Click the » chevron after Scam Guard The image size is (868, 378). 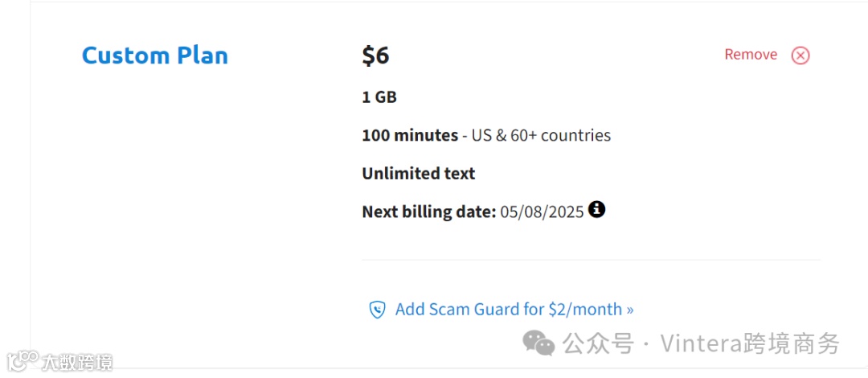[x=629, y=310]
